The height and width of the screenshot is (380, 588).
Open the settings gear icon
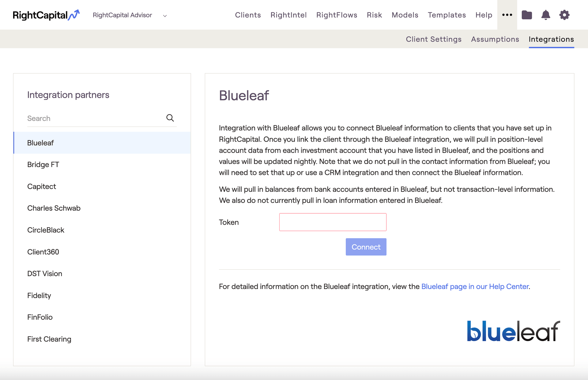pos(564,15)
